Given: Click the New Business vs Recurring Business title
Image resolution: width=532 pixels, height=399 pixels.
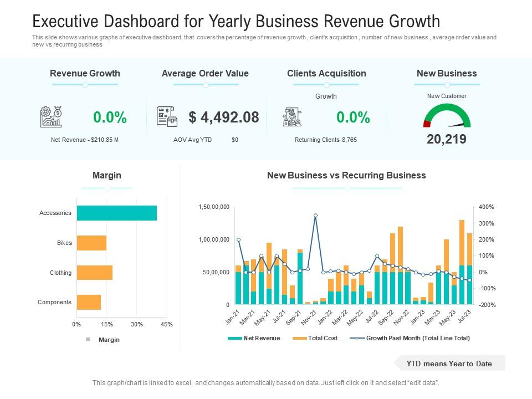Looking at the screenshot, I should click(x=346, y=176).
